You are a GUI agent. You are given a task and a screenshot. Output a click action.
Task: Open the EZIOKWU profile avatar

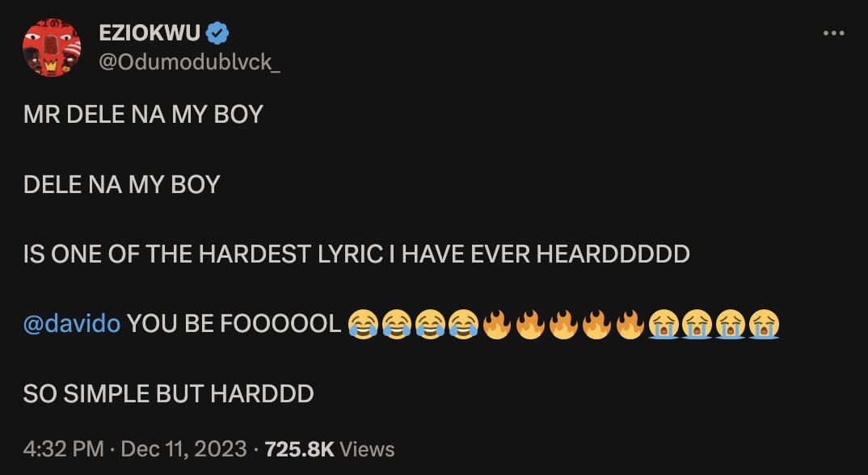coord(52,48)
